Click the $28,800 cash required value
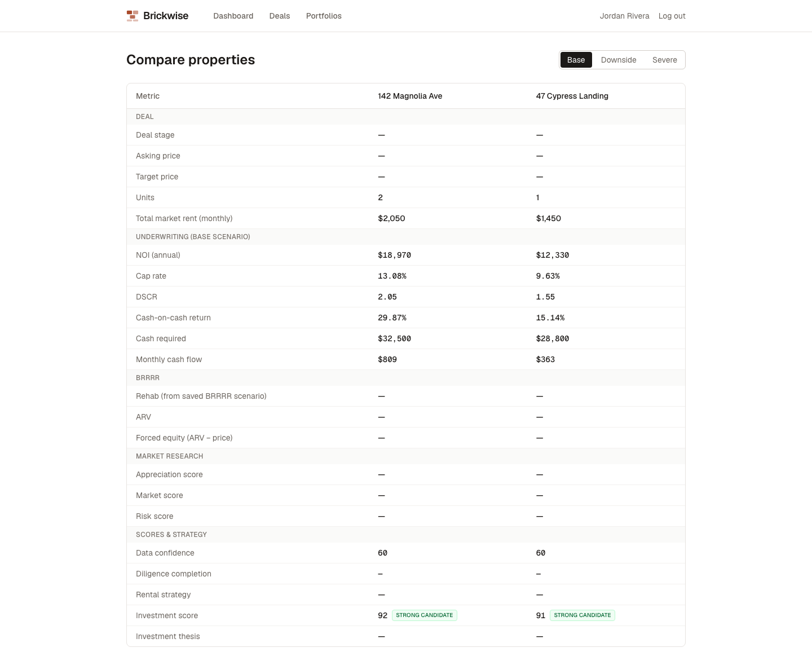The width and height of the screenshot is (812, 665). point(553,338)
